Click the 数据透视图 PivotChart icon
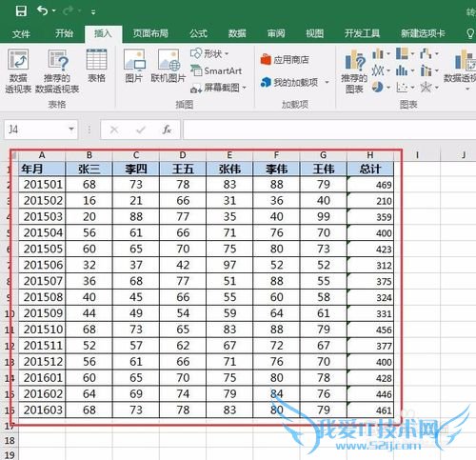This screenshot has width=476, height=460. [465, 60]
